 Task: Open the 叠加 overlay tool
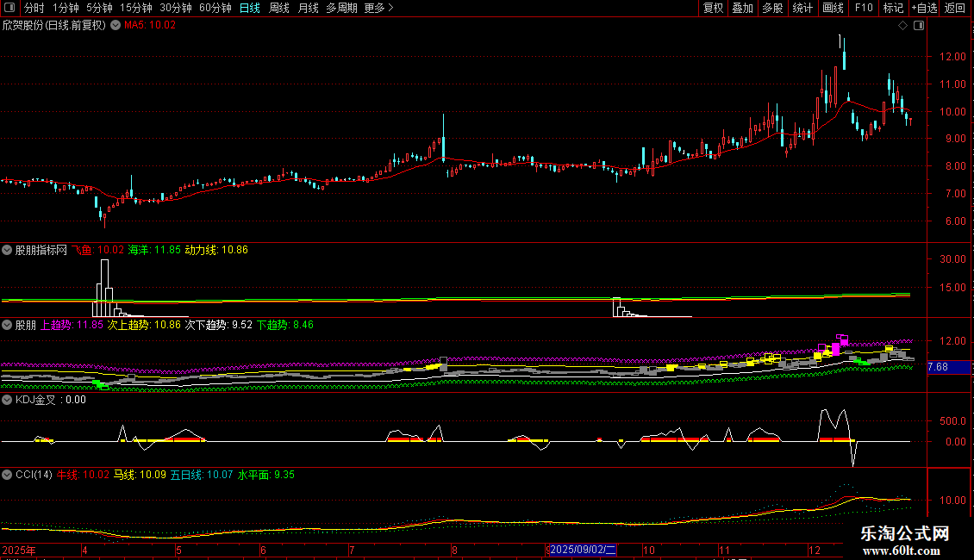pos(742,8)
